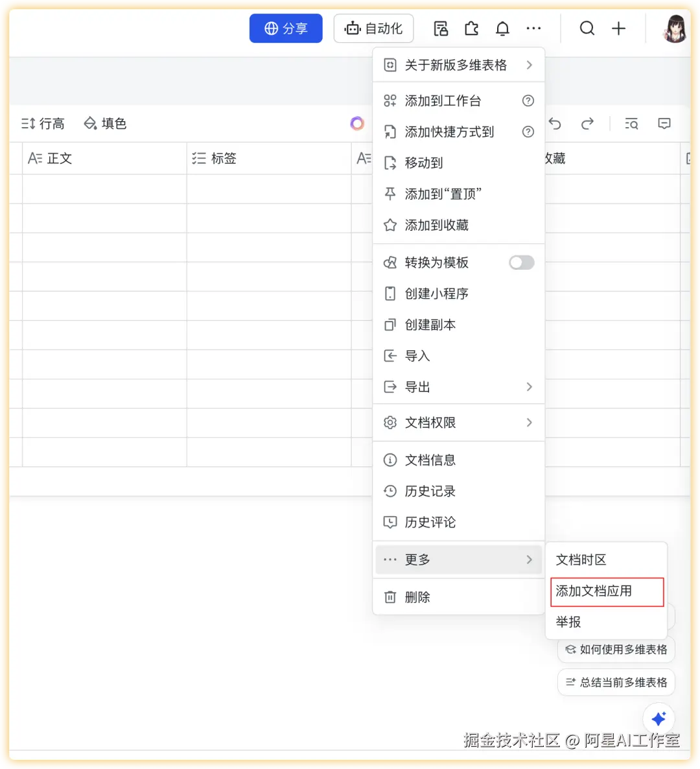Open the 自动化 automation button
This screenshot has height=769, width=700.
373,29
